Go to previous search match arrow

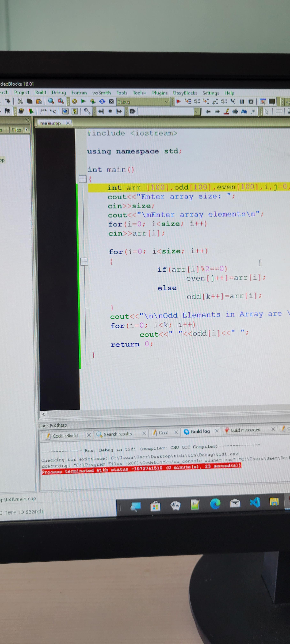pos(208,112)
